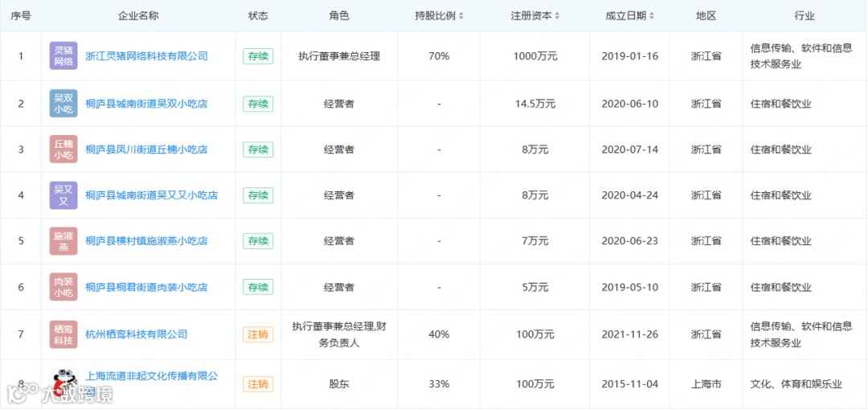Click the 企业名称 column header
The image size is (868, 410).
(138, 16)
